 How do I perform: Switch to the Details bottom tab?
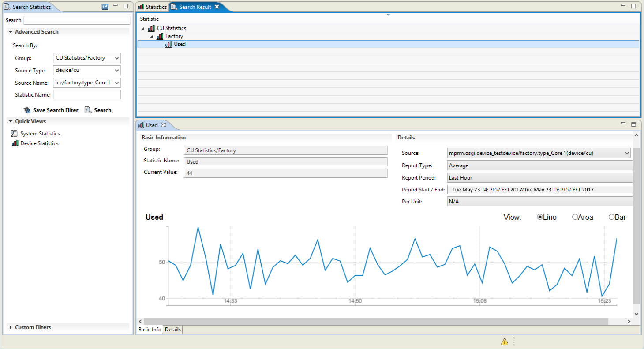click(x=173, y=330)
